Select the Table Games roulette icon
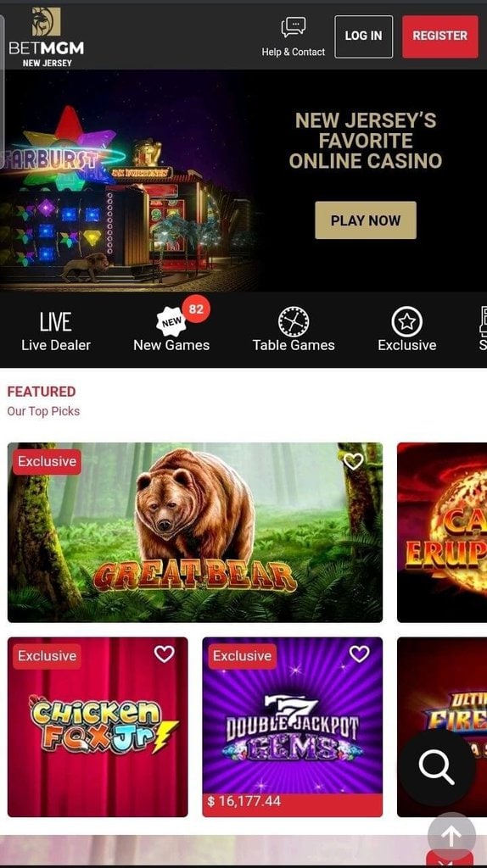Image resolution: width=487 pixels, height=868 pixels. click(294, 321)
